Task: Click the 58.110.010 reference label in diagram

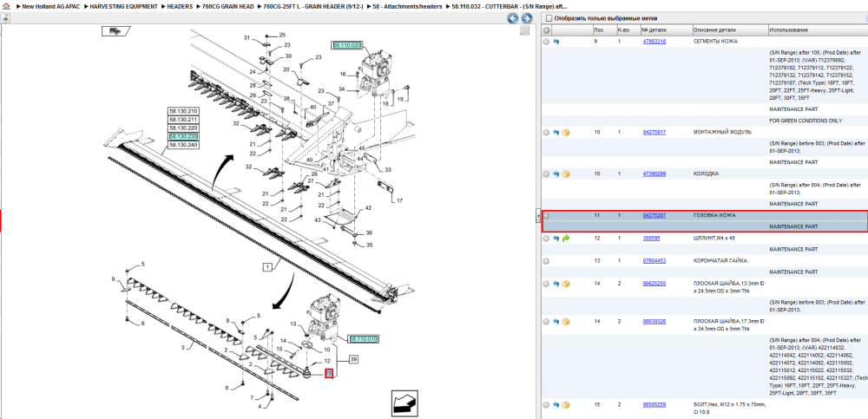Action: tap(364, 338)
